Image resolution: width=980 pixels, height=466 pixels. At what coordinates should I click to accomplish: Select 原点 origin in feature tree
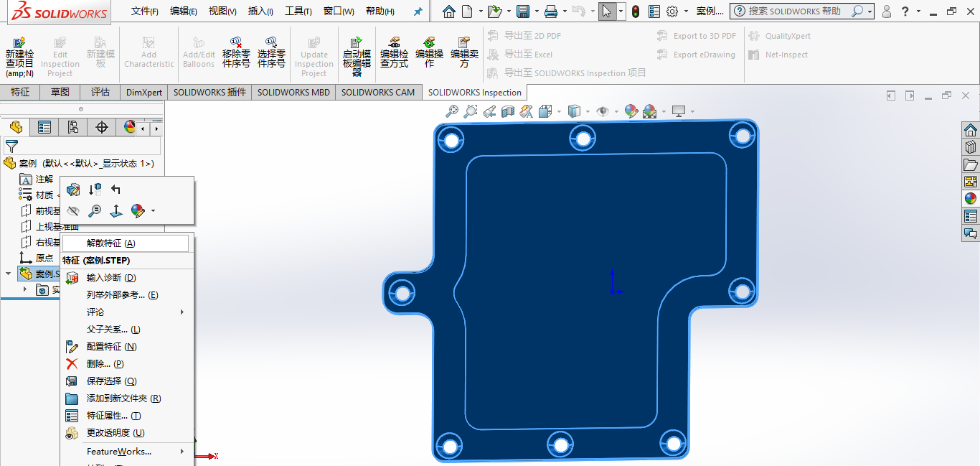tap(44, 258)
